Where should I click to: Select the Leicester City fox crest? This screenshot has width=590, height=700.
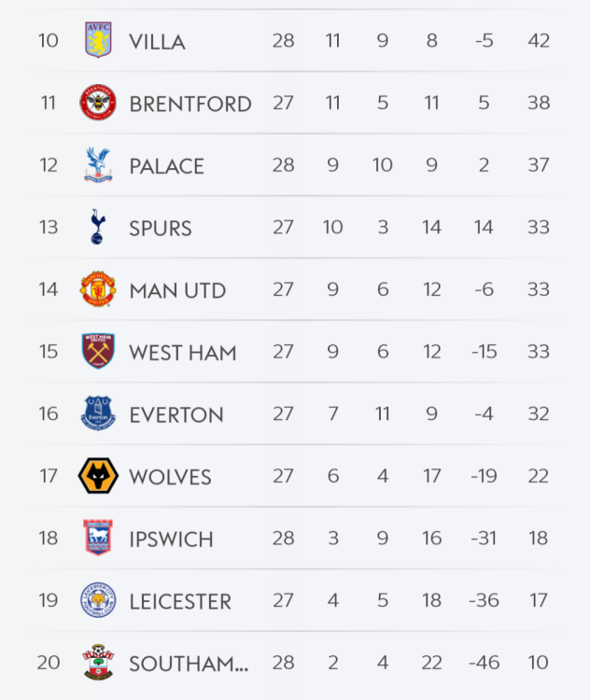pos(98,601)
